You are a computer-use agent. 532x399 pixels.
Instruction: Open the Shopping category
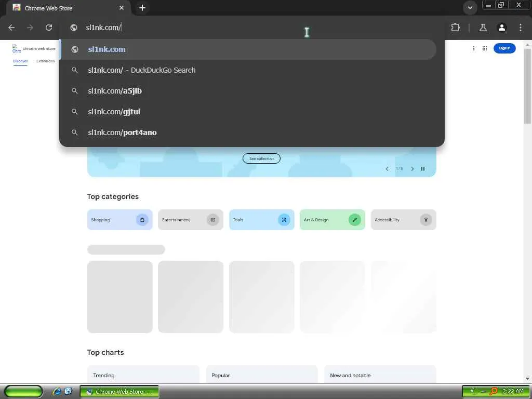click(x=120, y=220)
